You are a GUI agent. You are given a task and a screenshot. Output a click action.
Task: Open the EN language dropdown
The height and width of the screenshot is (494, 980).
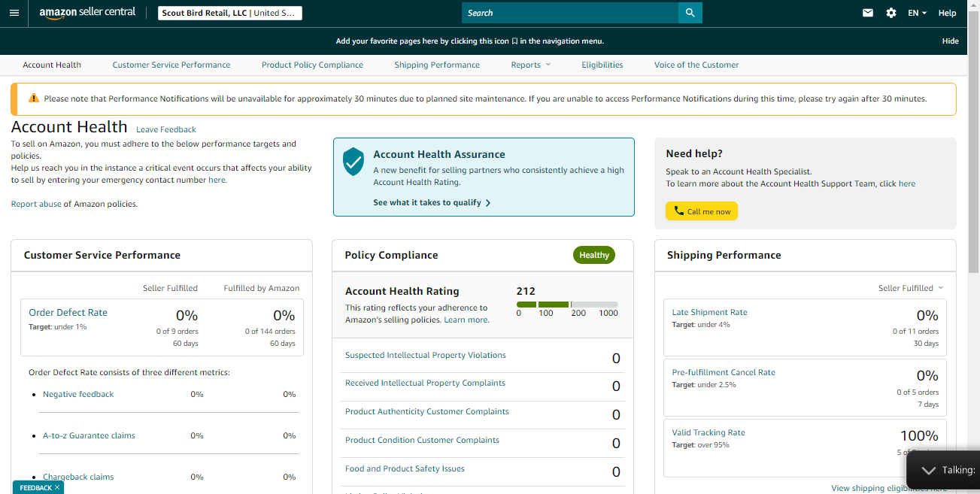pyautogui.click(x=917, y=13)
